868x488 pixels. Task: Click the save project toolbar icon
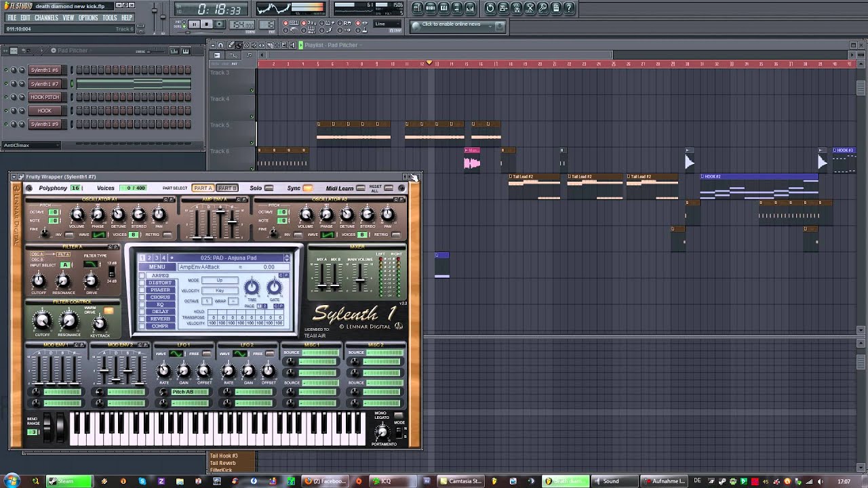pos(504,8)
